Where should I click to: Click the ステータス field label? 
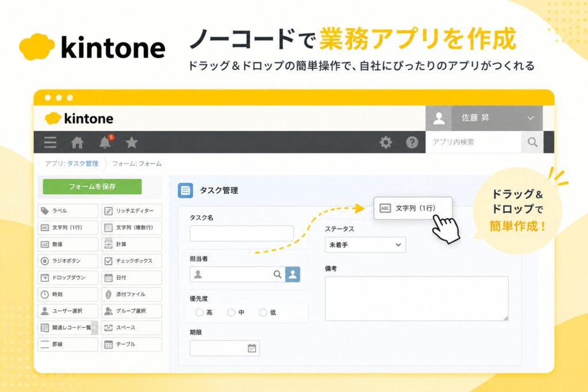pyautogui.click(x=339, y=229)
